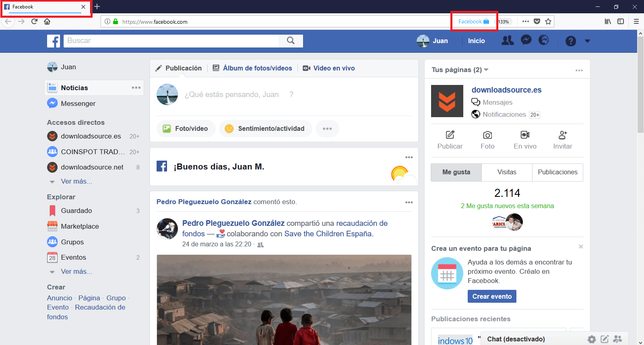Select Álbum de fotos/videos tab
This screenshot has height=345, width=644.
pyautogui.click(x=252, y=68)
